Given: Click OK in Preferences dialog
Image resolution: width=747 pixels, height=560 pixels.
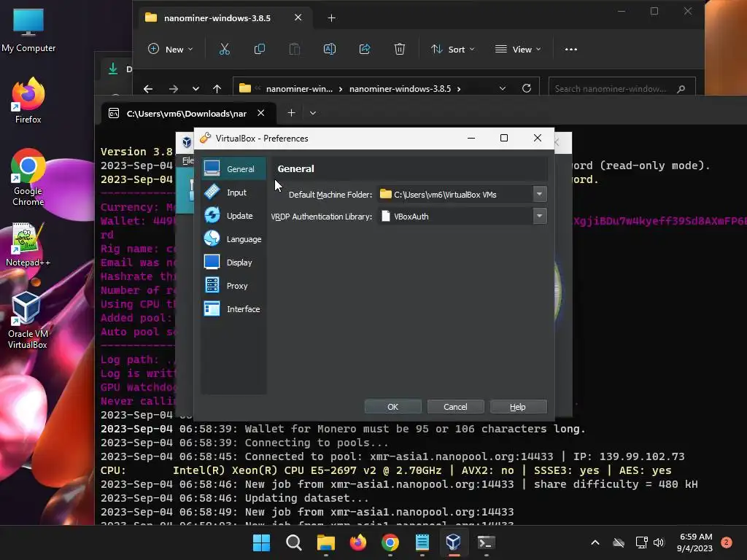Looking at the screenshot, I should (x=392, y=407).
